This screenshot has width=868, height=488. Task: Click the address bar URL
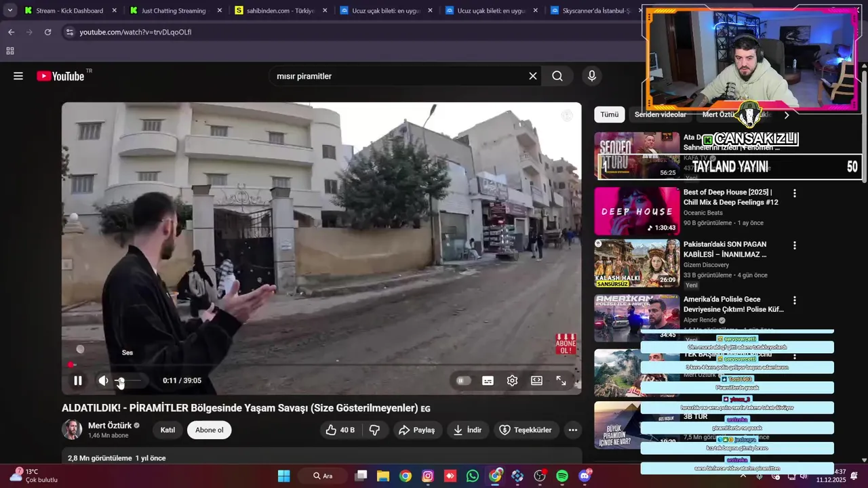pyautogui.click(x=136, y=32)
